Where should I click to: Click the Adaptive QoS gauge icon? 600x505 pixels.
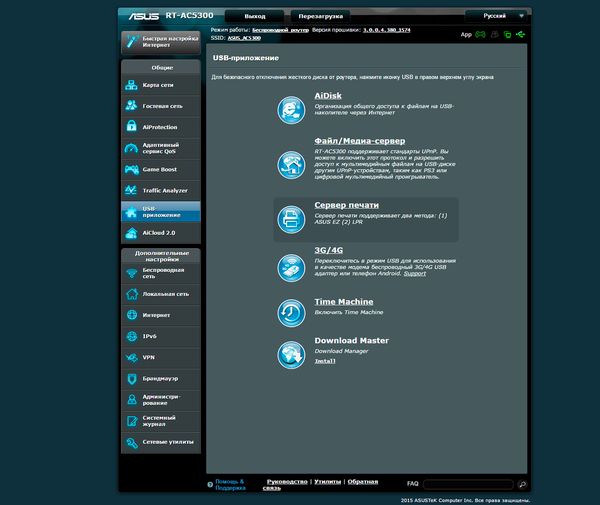point(131,148)
